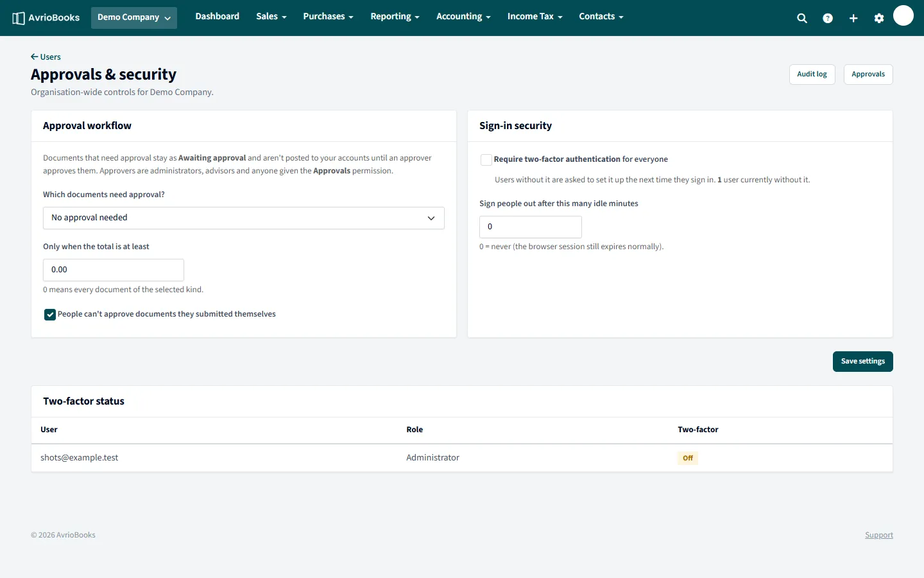
Task: Expand the Accounting menu
Action: pos(463,17)
